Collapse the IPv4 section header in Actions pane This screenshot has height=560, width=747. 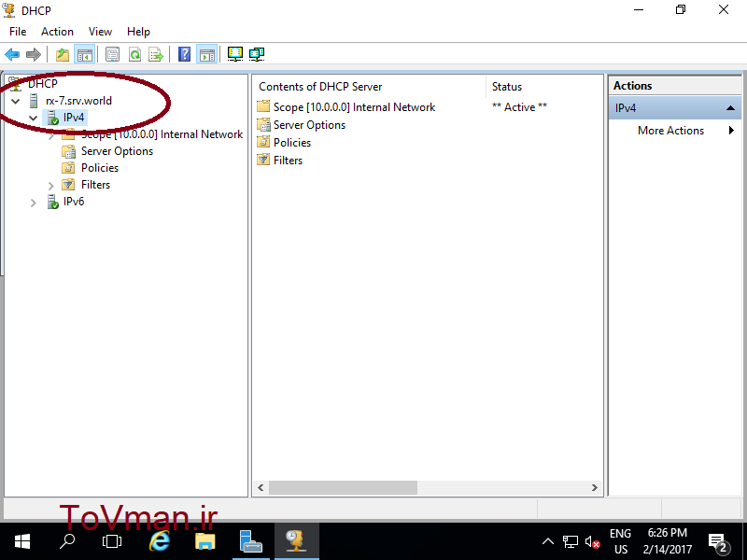click(732, 108)
